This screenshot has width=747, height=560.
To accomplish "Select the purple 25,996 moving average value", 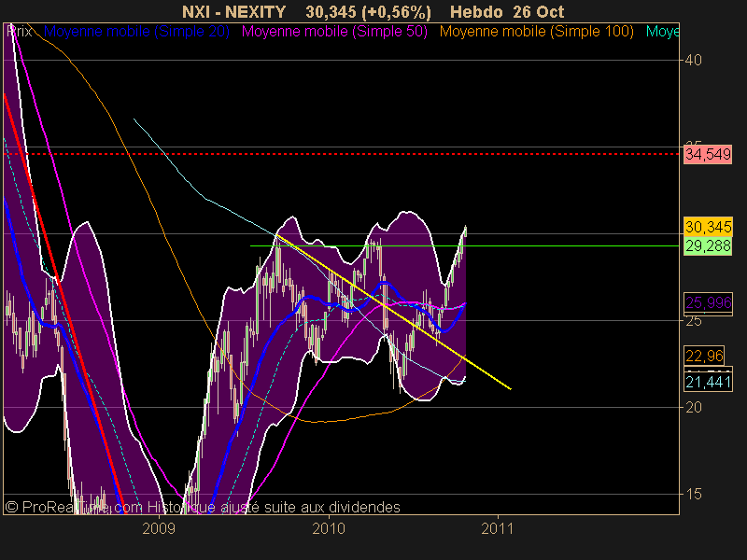I will pos(708,302).
